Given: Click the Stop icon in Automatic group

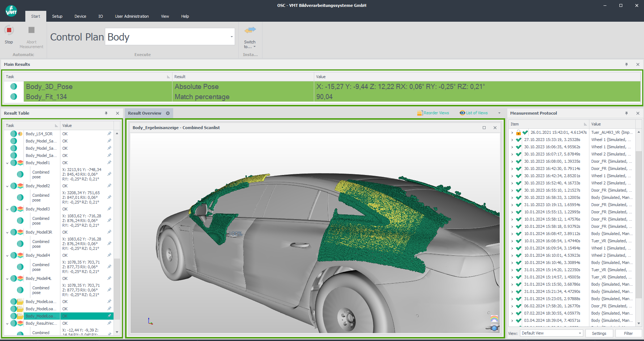Looking at the screenshot, I should (x=8, y=31).
